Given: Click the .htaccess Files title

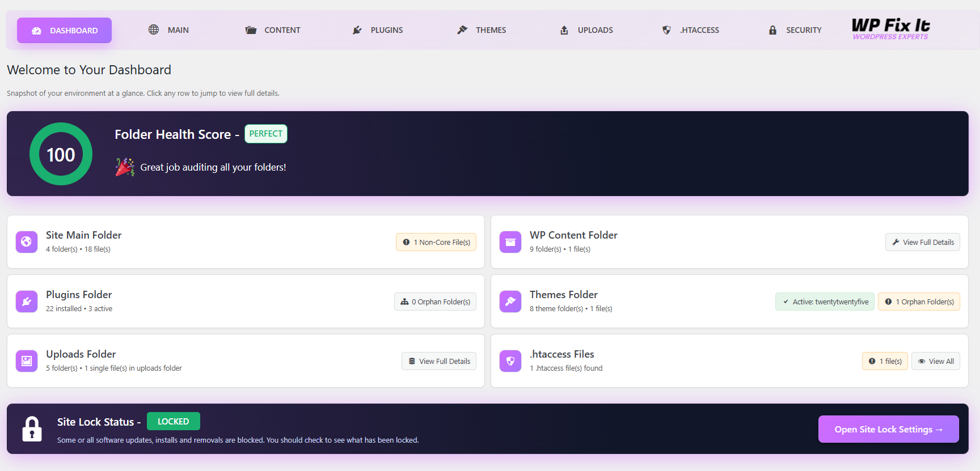Looking at the screenshot, I should (x=562, y=354).
